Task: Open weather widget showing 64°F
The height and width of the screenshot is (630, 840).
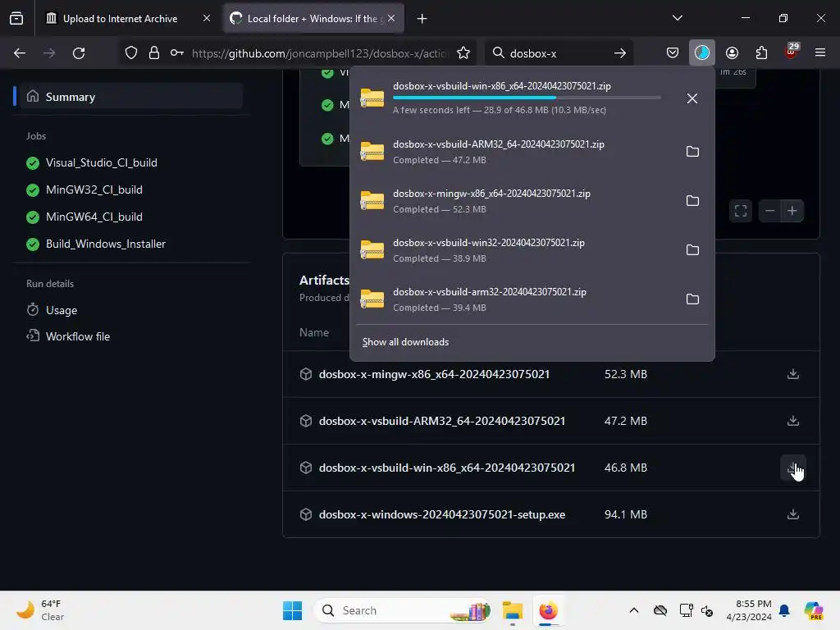Action: coord(40,610)
